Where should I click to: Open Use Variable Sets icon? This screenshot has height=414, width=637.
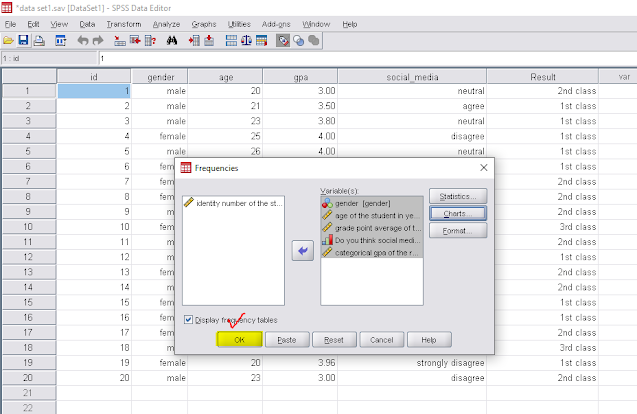299,41
